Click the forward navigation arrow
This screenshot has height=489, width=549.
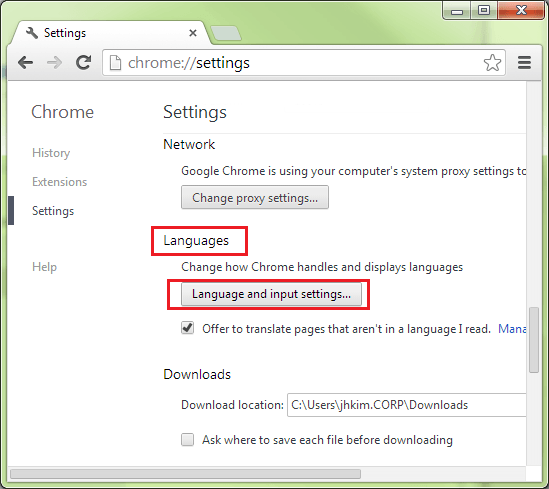point(54,63)
